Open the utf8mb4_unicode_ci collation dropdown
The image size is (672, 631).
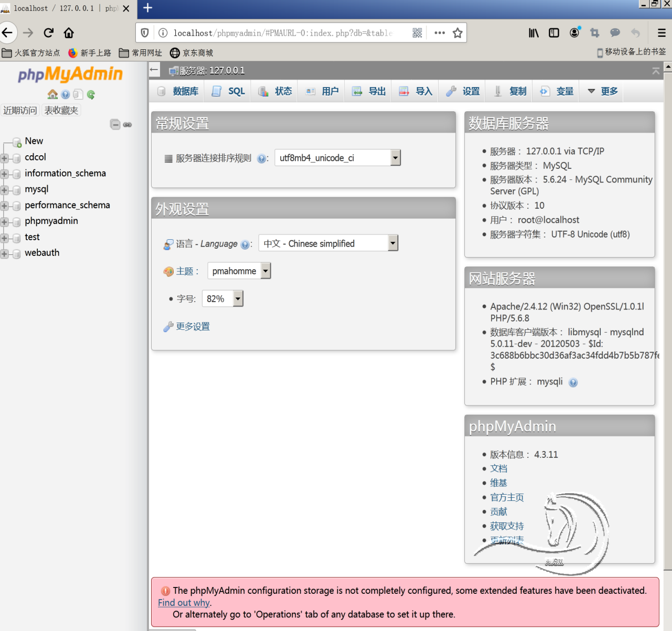pyautogui.click(x=338, y=158)
